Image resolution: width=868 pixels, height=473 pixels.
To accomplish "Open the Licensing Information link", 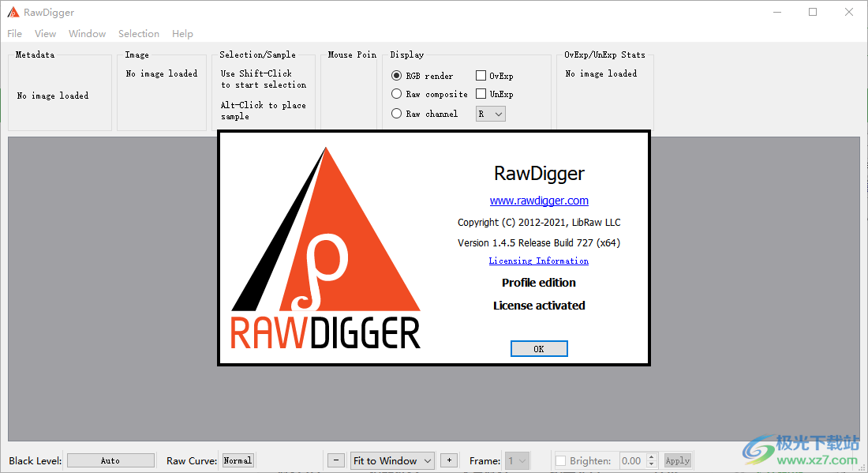I will [539, 261].
